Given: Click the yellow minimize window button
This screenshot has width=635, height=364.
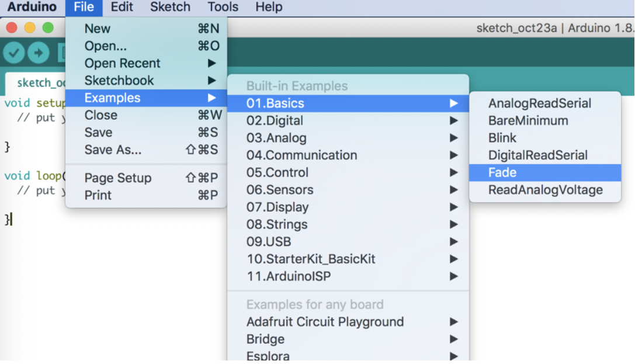Looking at the screenshot, I should pos(30,27).
